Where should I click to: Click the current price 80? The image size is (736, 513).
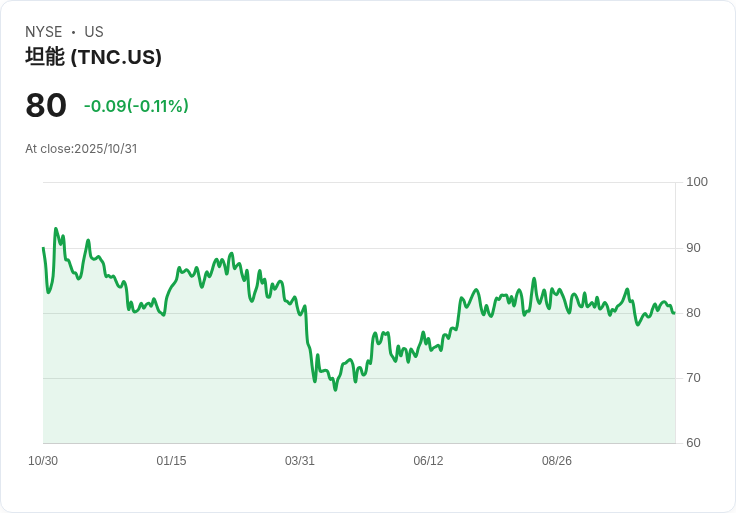(x=46, y=106)
